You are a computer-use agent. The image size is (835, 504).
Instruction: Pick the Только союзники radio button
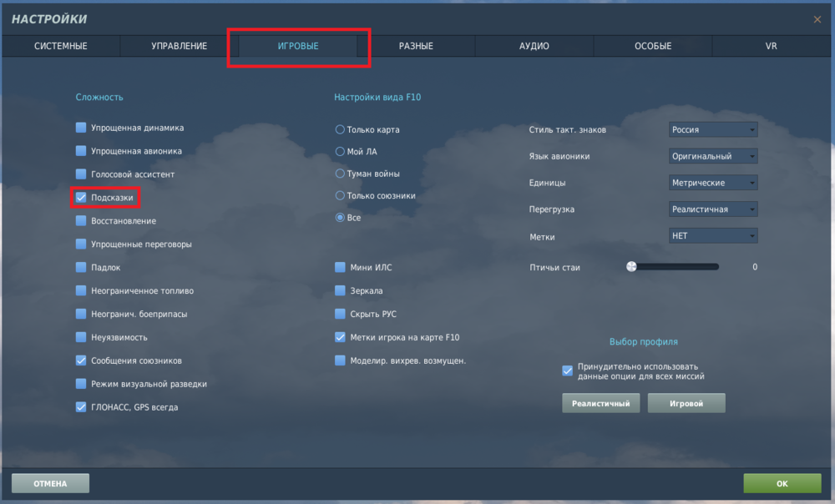340,195
